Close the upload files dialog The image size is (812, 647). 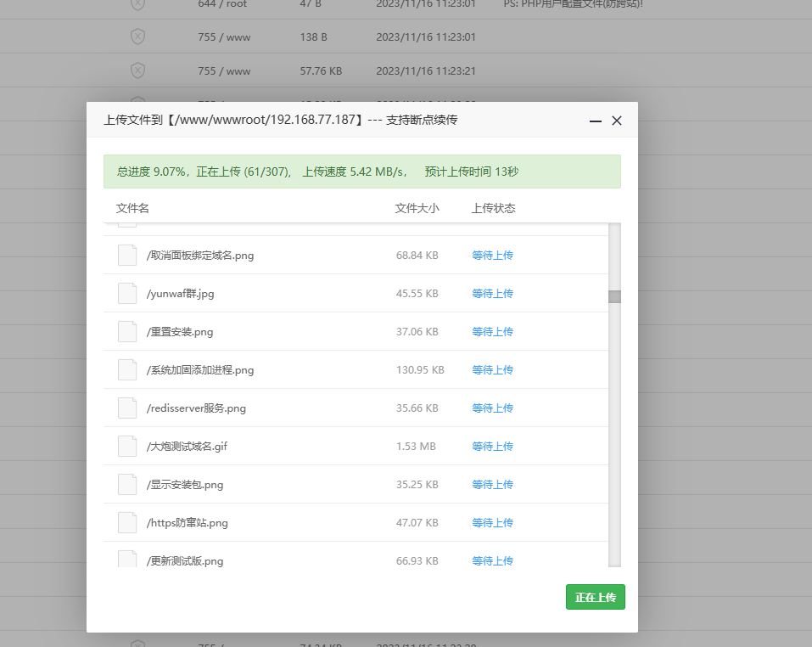(x=616, y=121)
